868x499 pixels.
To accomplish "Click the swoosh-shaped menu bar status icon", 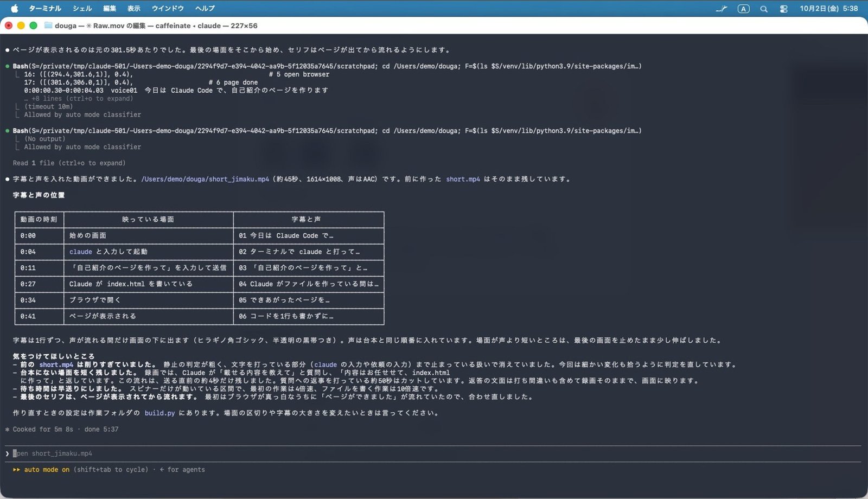I will pos(721,9).
